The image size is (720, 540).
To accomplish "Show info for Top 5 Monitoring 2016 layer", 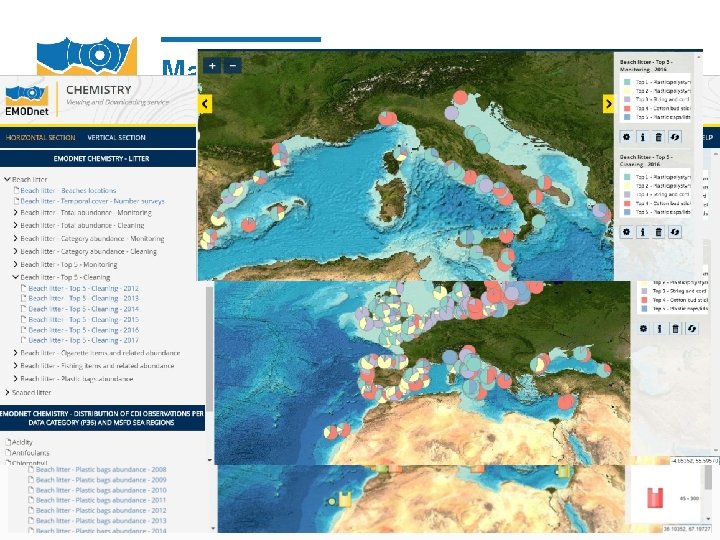I will pyautogui.click(x=642, y=137).
